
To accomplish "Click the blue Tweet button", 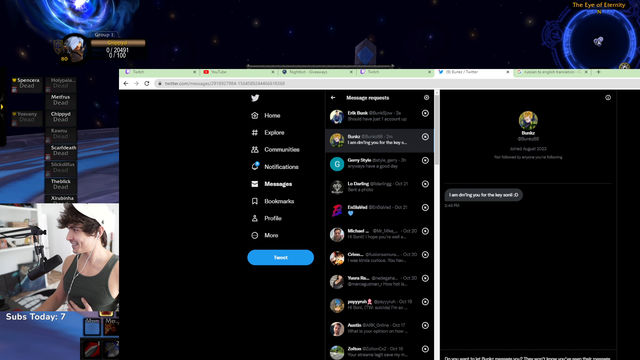I will tap(280, 258).
